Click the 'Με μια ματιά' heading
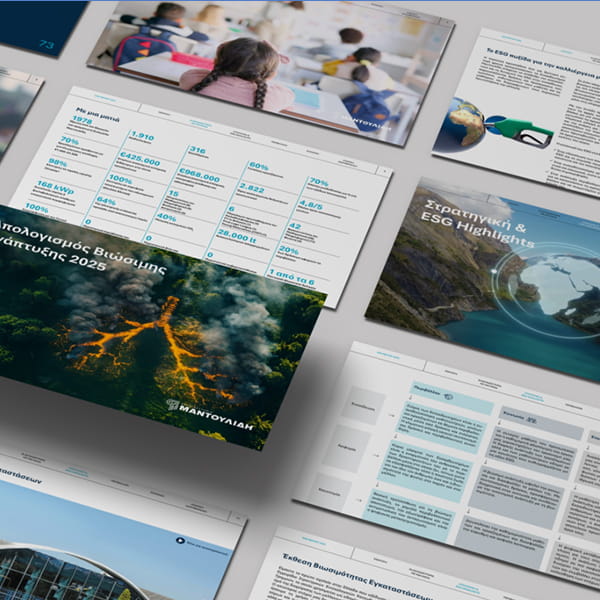The width and height of the screenshot is (600, 600). [98, 115]
